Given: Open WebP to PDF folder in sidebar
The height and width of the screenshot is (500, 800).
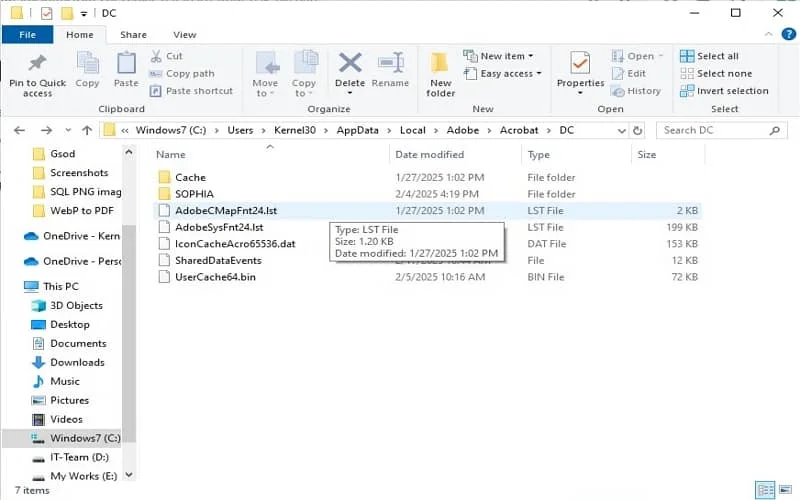Looking at the screenshot, I should click(x=73, y=211).
